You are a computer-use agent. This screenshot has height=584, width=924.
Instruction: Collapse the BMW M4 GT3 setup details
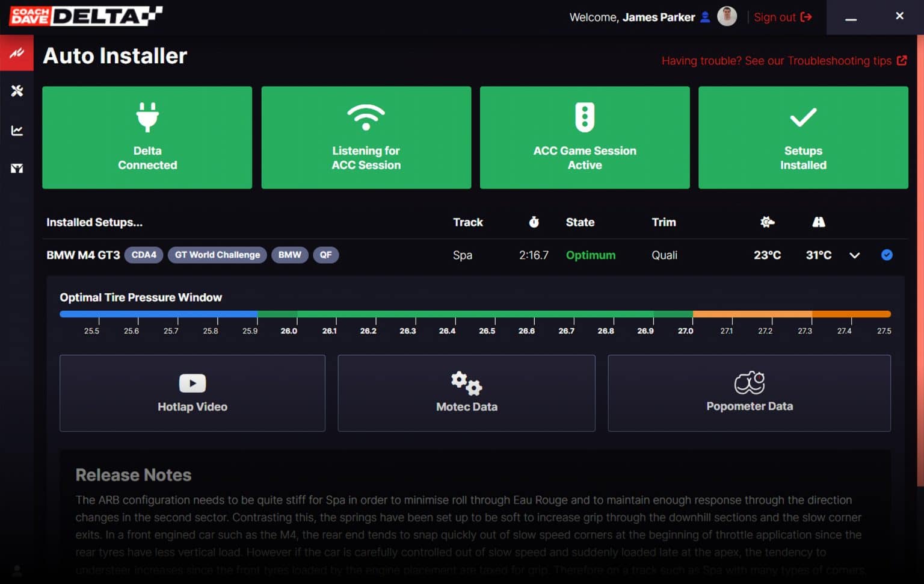pyautogui.click(x=854, y=255)
